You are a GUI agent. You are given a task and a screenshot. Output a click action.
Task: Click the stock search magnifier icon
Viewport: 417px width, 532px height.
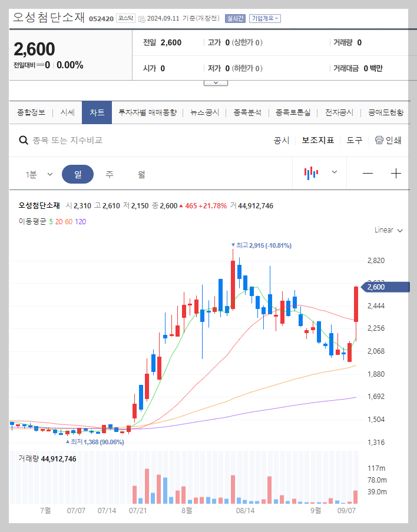23,141
